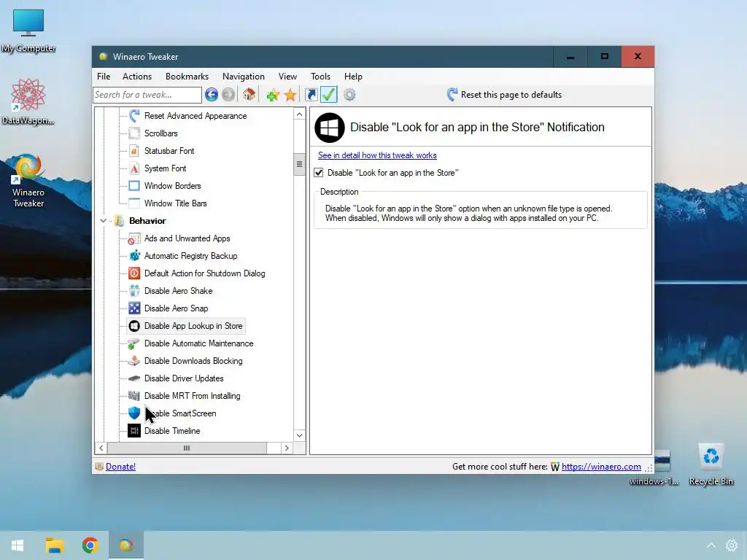Image resolution: width=747 pixels, height=560 pixels.
Task: Click the Disable Driver Updates icon
Action: pyautogui.click(x=134, y=378)
